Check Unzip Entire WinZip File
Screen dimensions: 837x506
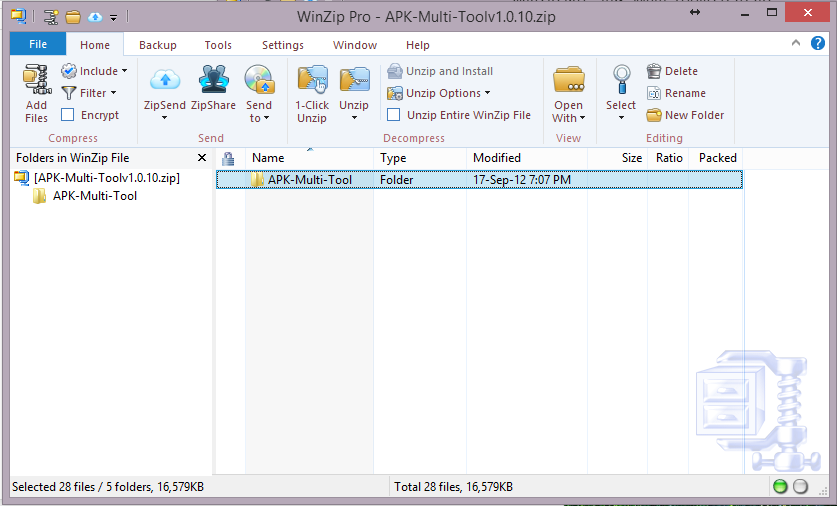pyautogui.click(x=393, y=115)
